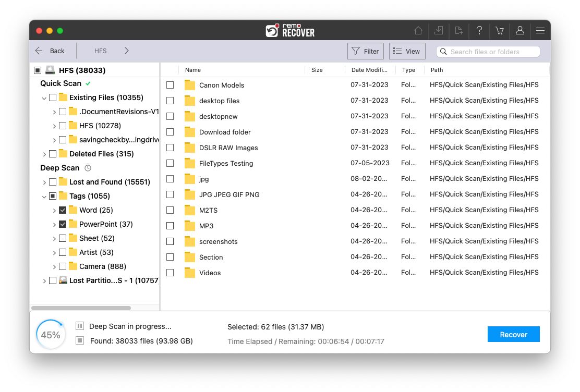580x392 pixels.
Task: Expand the Lost and Found node
Action: tap(44, 181)
